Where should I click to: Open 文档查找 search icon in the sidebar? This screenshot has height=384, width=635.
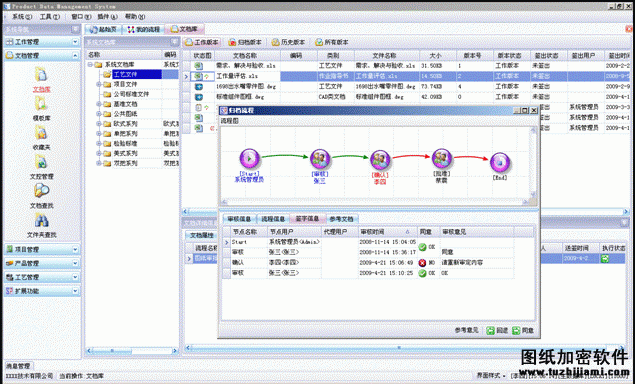pos(41,191)
